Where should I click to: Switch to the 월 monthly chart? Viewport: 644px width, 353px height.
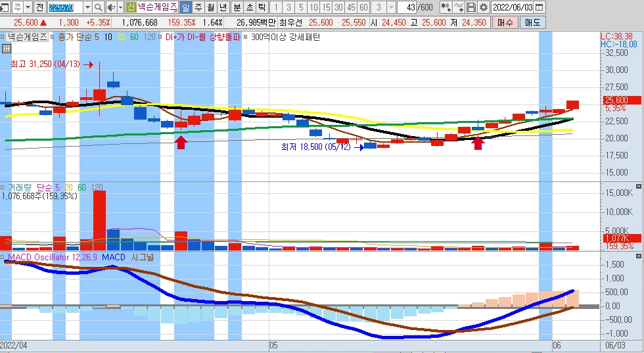pos(211,7)
